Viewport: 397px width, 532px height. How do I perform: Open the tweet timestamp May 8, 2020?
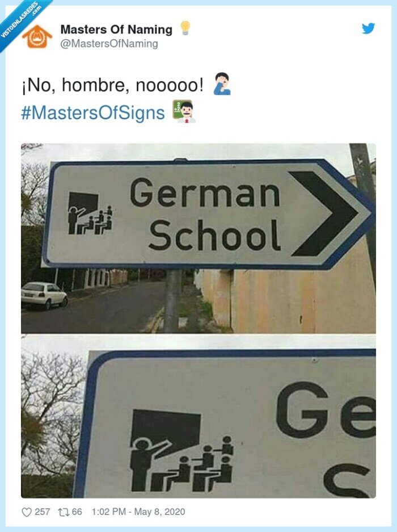coord(138,512)
